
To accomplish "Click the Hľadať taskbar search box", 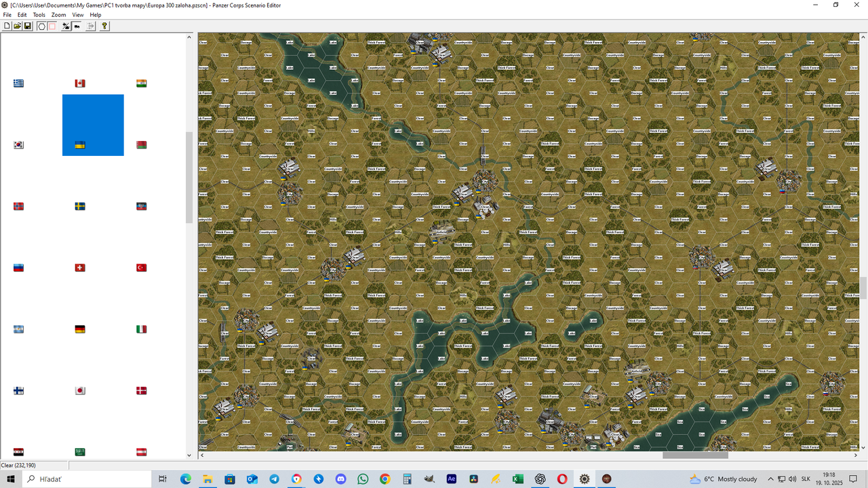I will (87, 479).
